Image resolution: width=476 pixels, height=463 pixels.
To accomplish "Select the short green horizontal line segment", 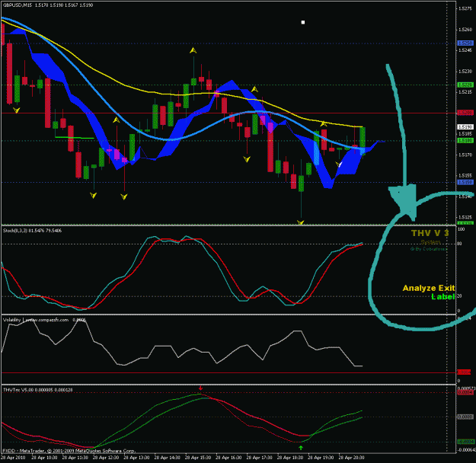I will coord(75,138).
